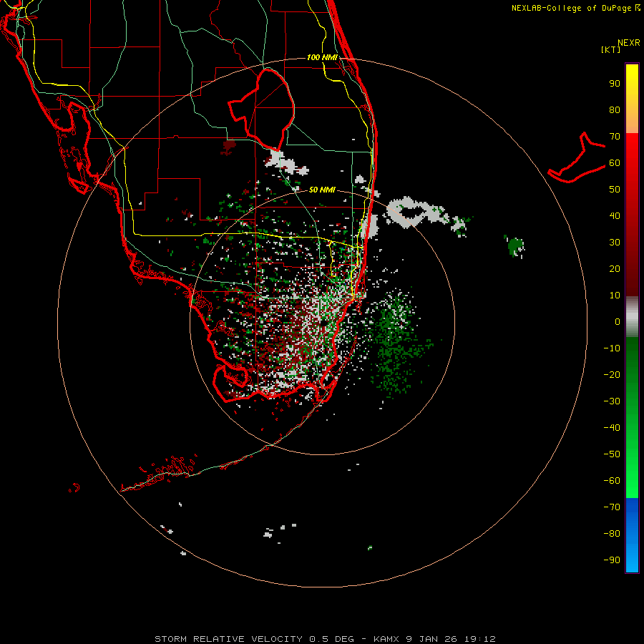Click the Storm Relative Velocity caption text

coord(325,639)
